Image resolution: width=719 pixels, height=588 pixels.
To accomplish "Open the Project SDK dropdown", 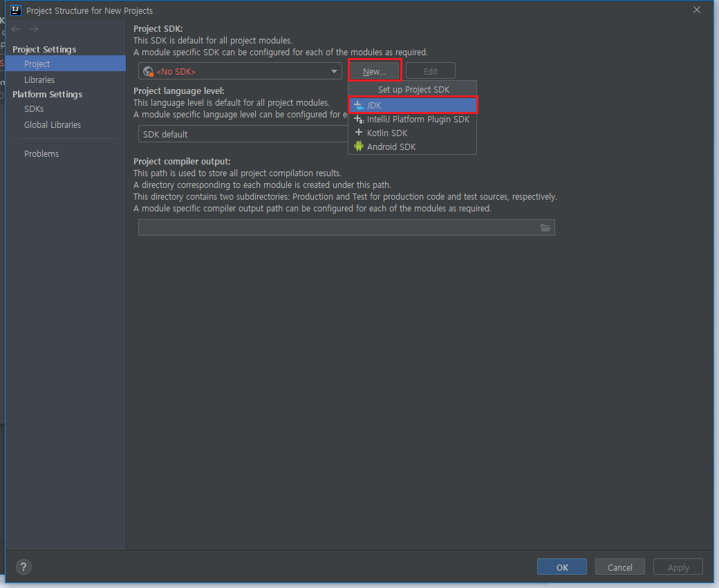I will (x=241, y=71).
